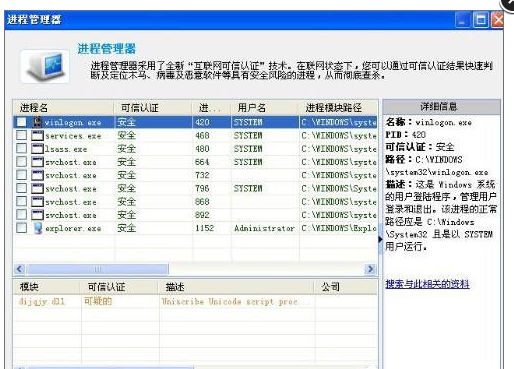Click the services.exe process icon

tap(37, 135)
